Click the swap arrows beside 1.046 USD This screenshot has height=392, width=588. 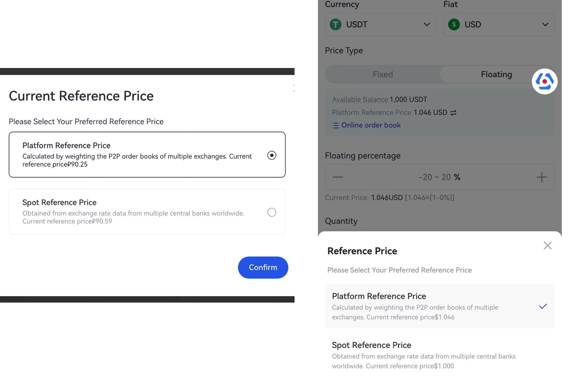pyautogui.click(x=453, y=113)
